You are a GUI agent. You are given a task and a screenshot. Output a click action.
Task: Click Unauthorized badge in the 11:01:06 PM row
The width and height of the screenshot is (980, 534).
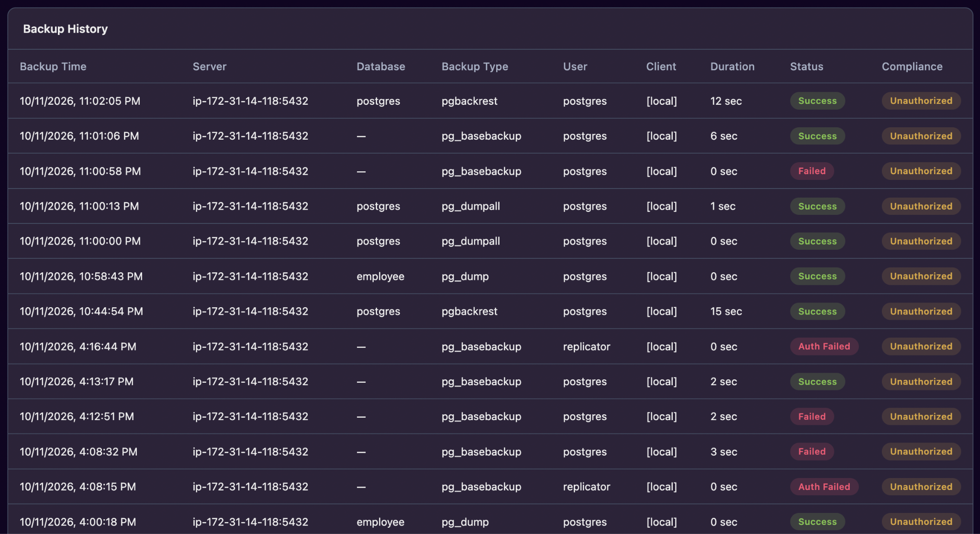coord(921,136)
